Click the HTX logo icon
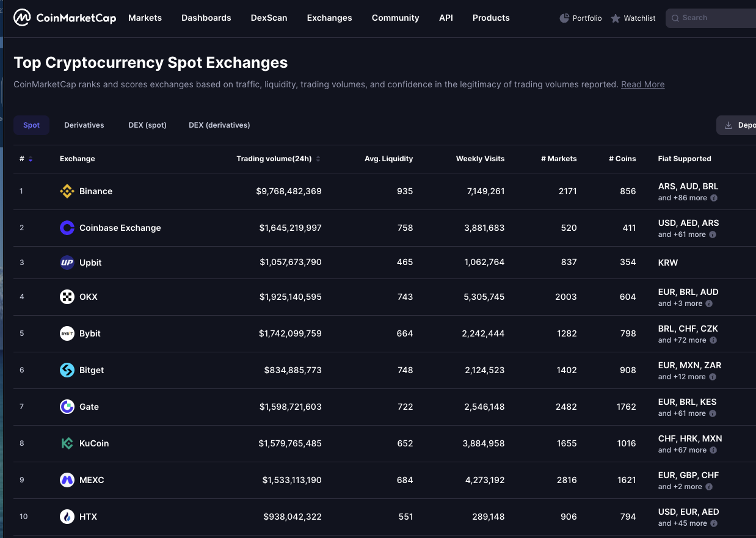This screenshot has height=538, width=756. click(67, 517)
